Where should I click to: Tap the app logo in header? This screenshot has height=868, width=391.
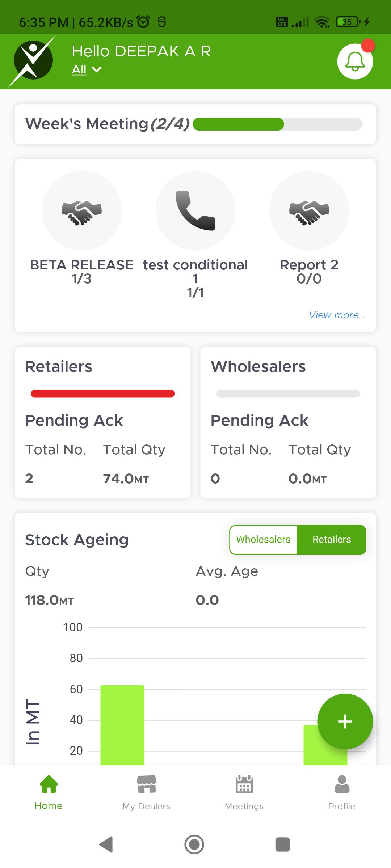(33, 61)
